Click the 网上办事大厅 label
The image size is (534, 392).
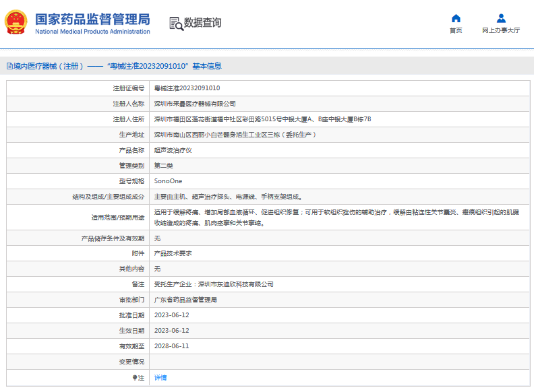click(501, 30)
